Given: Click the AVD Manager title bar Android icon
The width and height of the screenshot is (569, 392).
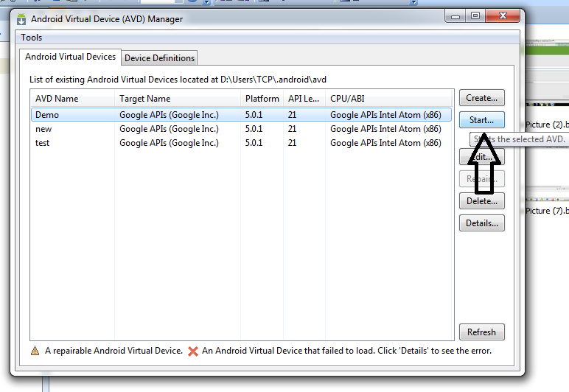Looking at the screenshot, I should [x=21, y=19].
